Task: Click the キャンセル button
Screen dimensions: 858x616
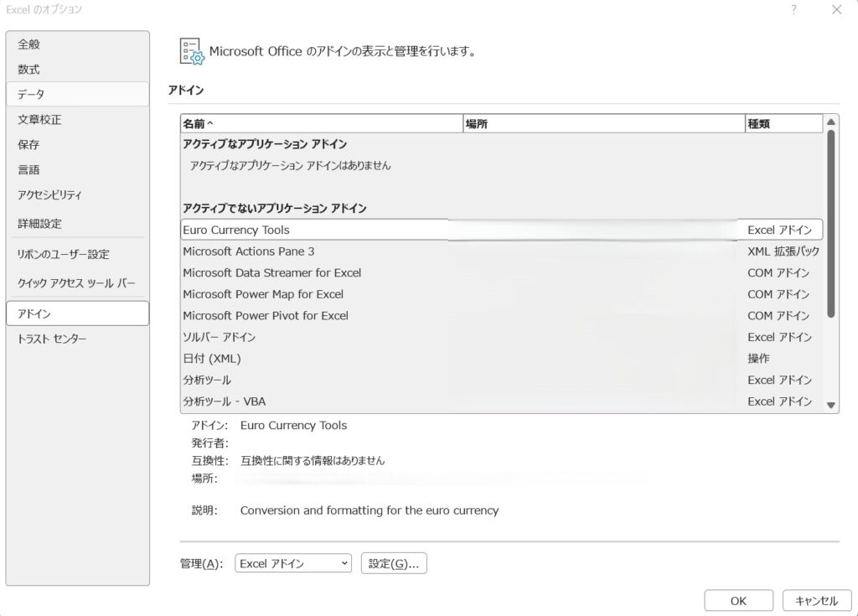Action: click(x=815, y=601)
